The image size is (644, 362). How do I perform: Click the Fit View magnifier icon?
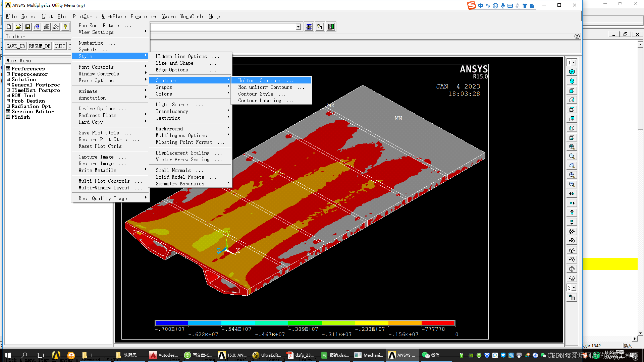(x=572, y=147)
